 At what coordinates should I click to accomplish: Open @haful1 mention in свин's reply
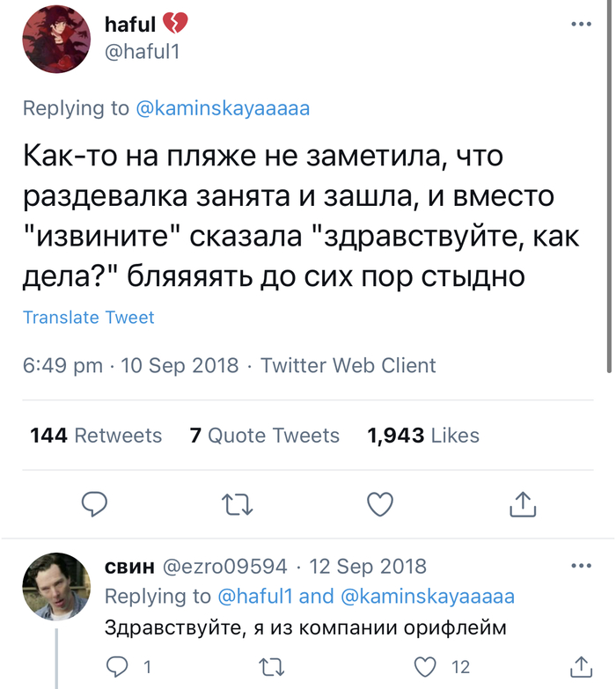coord(254,597)
